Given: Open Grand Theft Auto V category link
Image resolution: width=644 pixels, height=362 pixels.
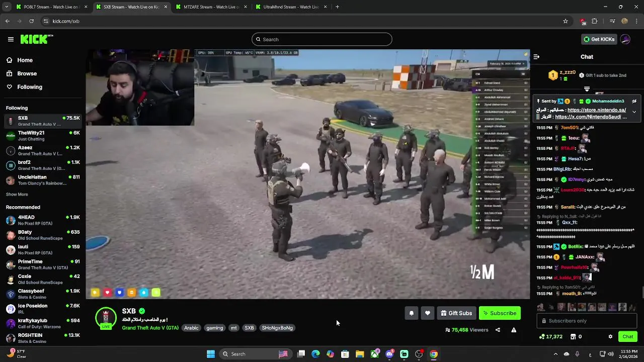Looking at the screenshot, I should (150, 328).
